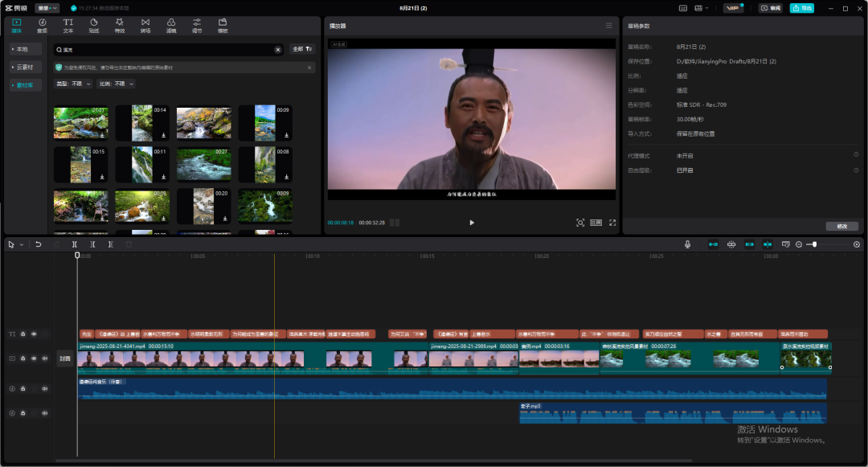Delete the portion right of the playhead
This screenshot has height=467, width=868.
pos(111,244)
